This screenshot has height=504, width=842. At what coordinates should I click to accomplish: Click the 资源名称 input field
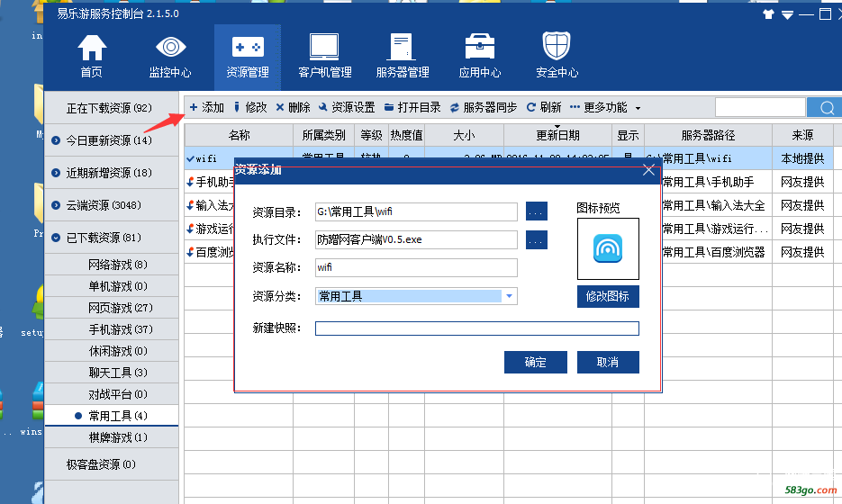coord(416,267)
